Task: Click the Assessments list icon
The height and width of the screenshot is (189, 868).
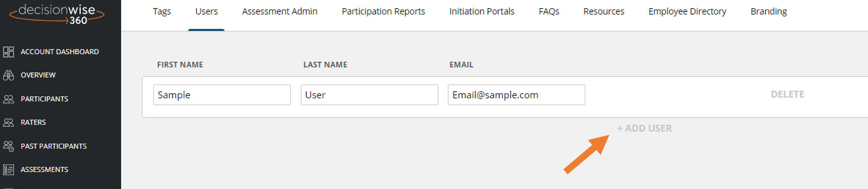Action: pos(9,170)
